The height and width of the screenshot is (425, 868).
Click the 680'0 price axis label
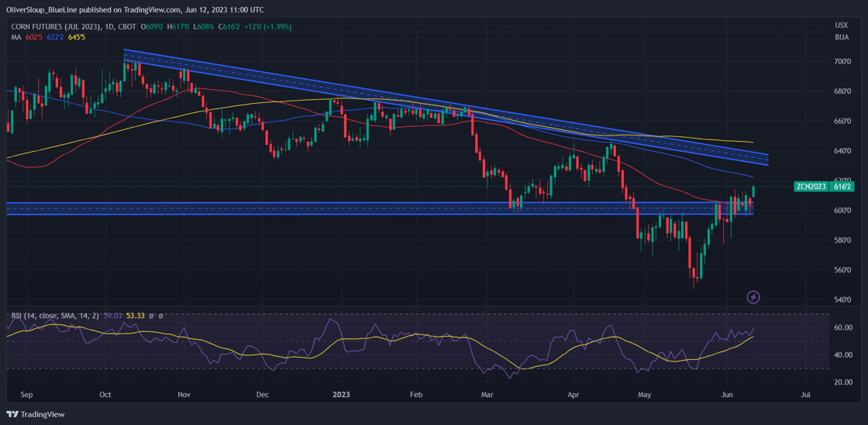tap(842, 91)
